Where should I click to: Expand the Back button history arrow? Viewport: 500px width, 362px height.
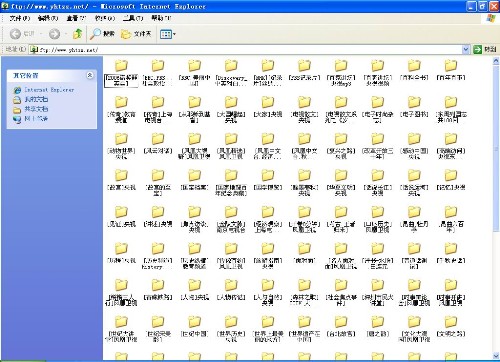(x=41, y=34)
